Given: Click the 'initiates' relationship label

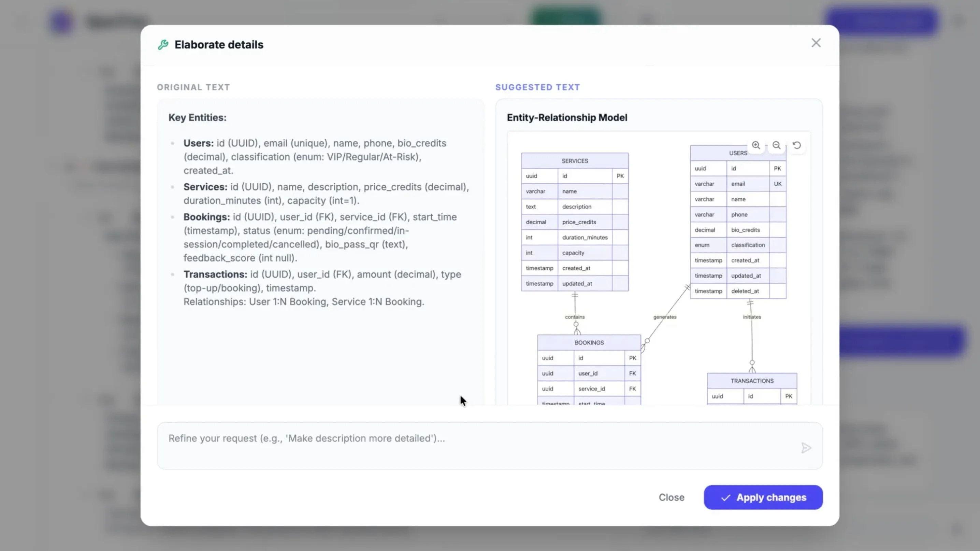Looking at the screenshot, I should [x=752, y=317].
